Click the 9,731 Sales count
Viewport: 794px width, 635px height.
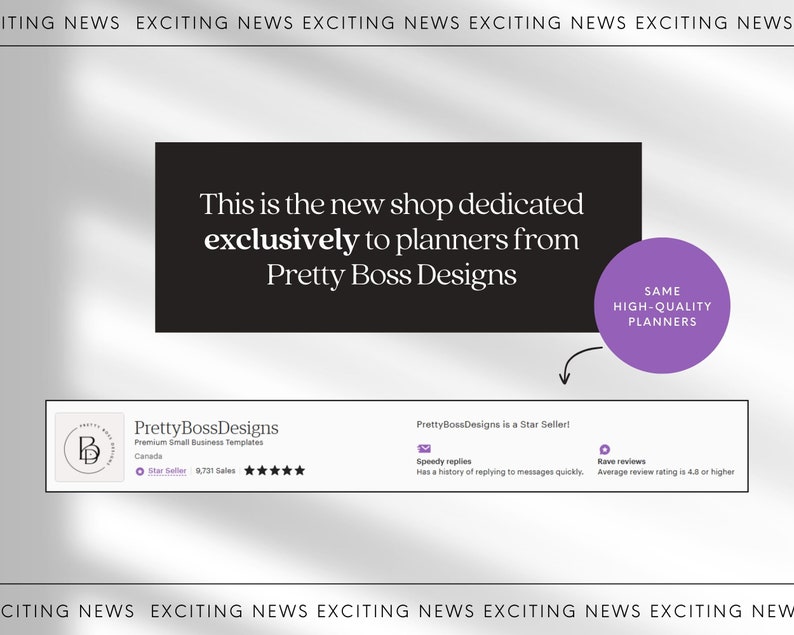click(215, 470)
